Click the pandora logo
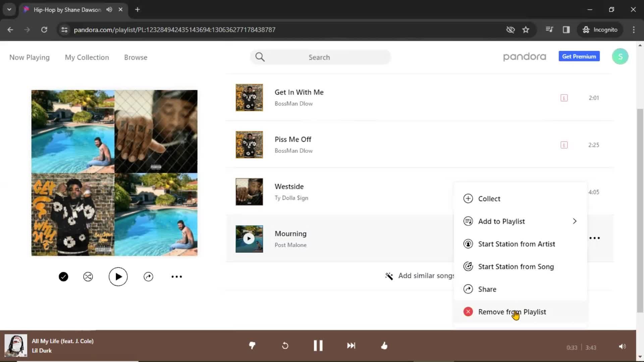The image size is (644, 362). 525,57
